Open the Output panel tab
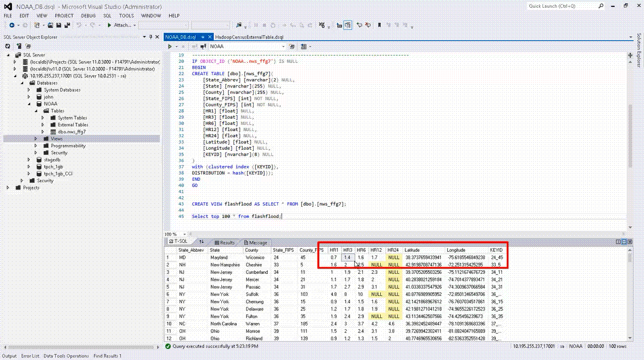Image resolution: width=644 pixels, height=360 pixels. [9, 356]
